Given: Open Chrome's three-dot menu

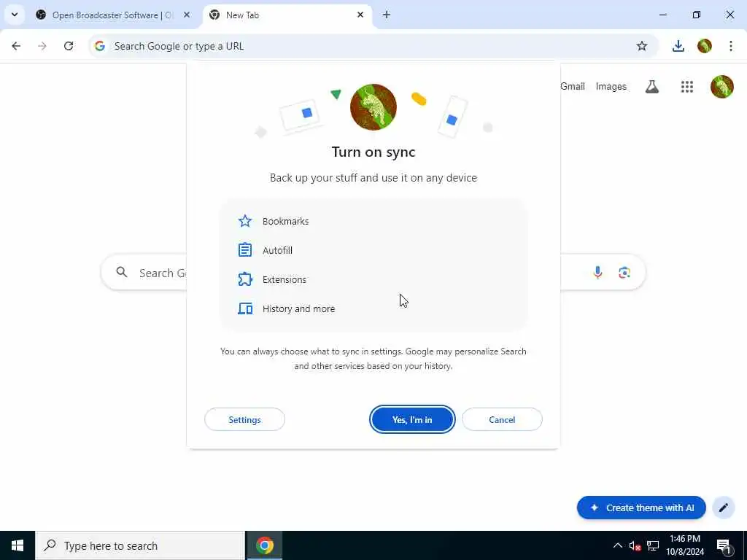Looking at the screenshot, I should click(731, 46).
